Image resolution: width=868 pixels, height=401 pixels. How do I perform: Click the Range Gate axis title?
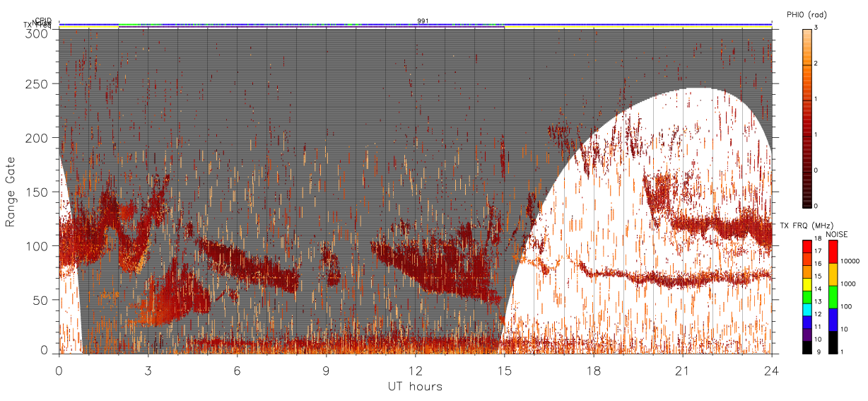[x=11, y=192]
